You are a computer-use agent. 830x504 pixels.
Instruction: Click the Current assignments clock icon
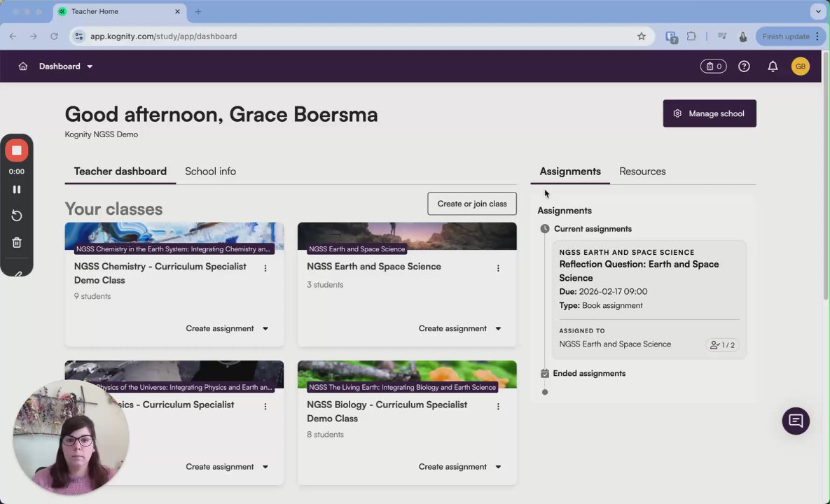coord(545,228)
